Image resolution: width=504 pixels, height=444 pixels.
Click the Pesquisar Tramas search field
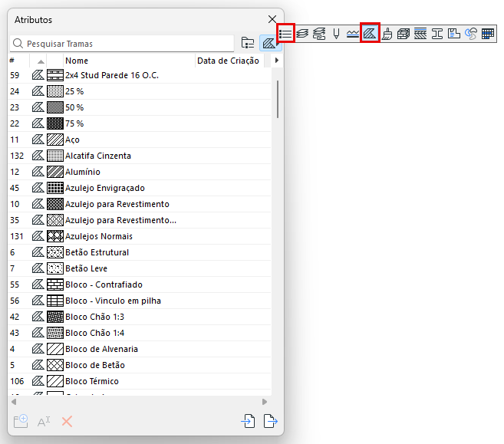pyautogui.click(x=122, y=44)
